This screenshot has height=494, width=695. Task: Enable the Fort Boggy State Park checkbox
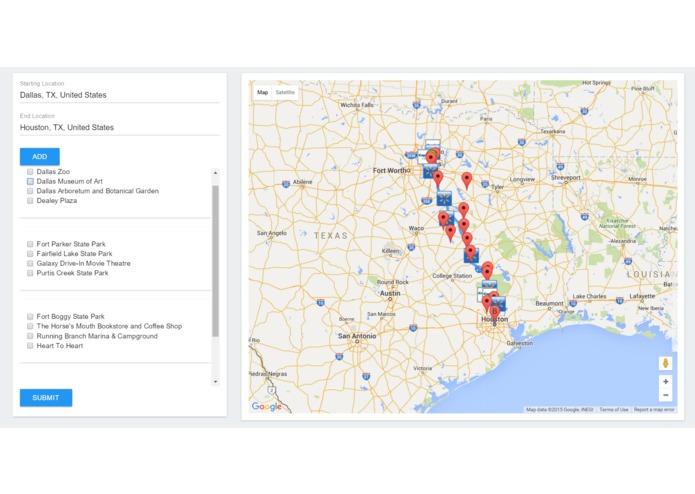30,316
